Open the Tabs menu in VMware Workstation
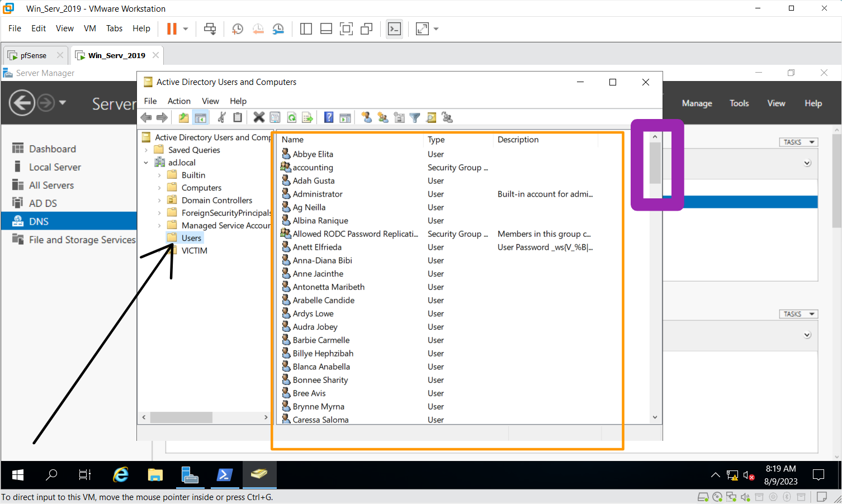The image size is (842, 504). coord(114,28)
